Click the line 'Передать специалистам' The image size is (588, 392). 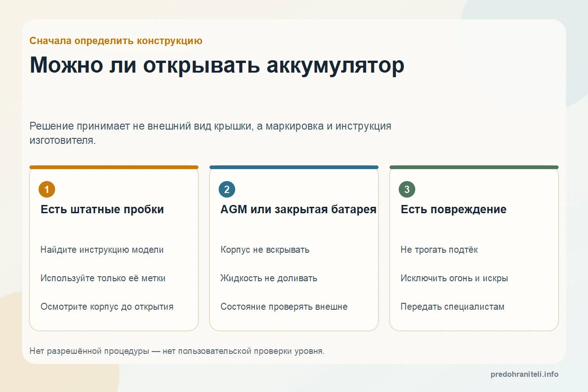(452, 307)
